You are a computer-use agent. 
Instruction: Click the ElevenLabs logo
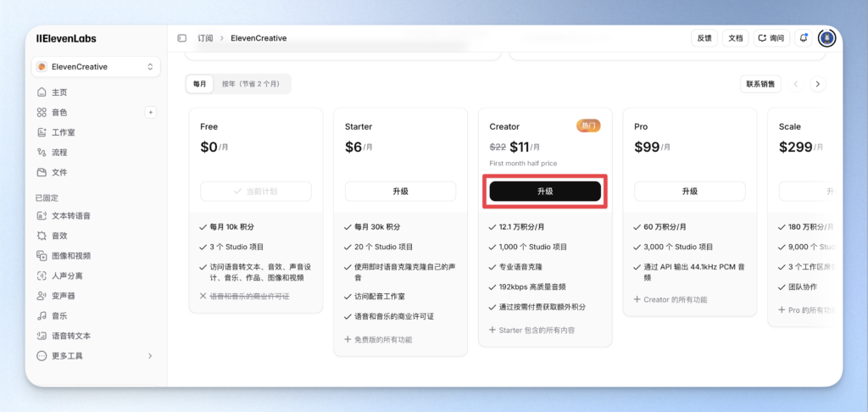(x=66, y=39)
